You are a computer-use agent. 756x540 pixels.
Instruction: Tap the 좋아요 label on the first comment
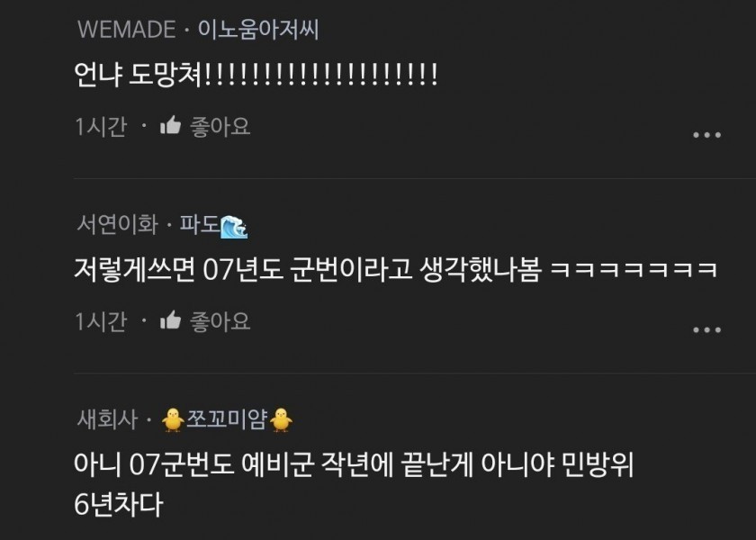[220, 127]
